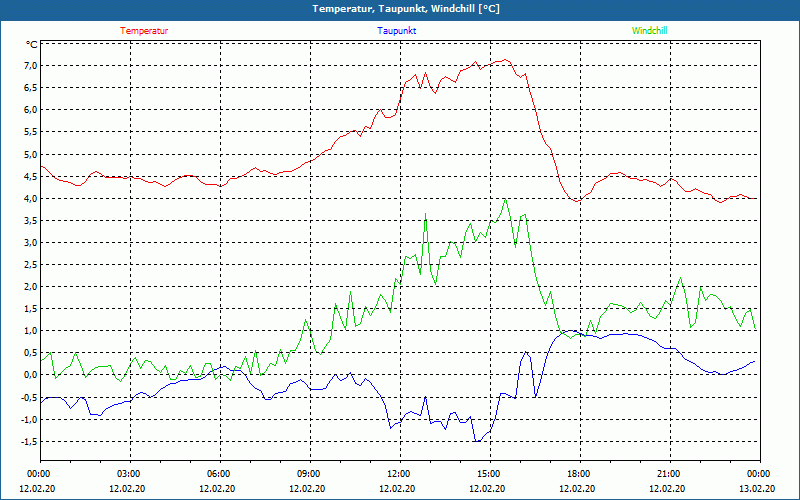The width and height of the screenshot is (800, 500).
Task: Click the 1,0 y-axis value
Action: click(31, 331)
